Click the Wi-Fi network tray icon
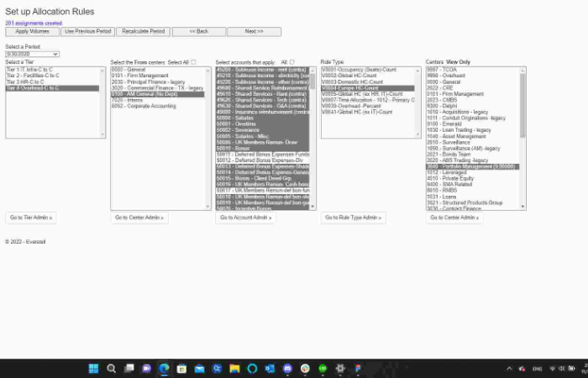Viewport: 588px width, 378px height. click(552, 369)
